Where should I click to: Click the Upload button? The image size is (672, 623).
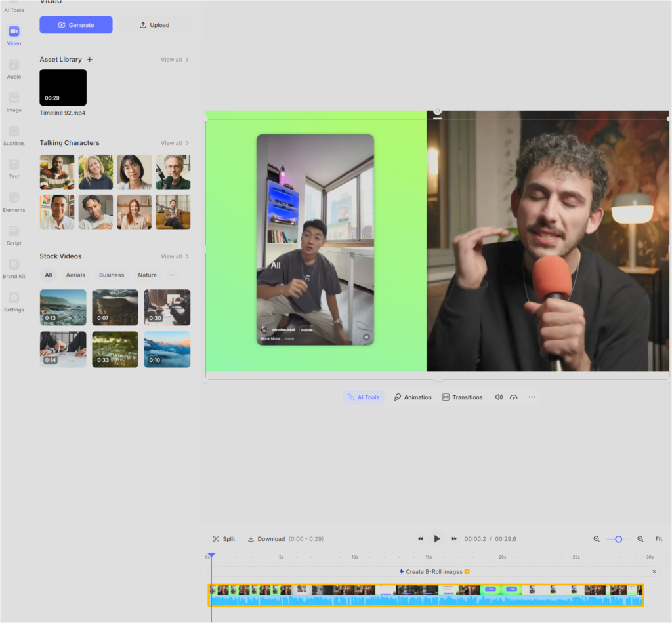tap(155, 25)
